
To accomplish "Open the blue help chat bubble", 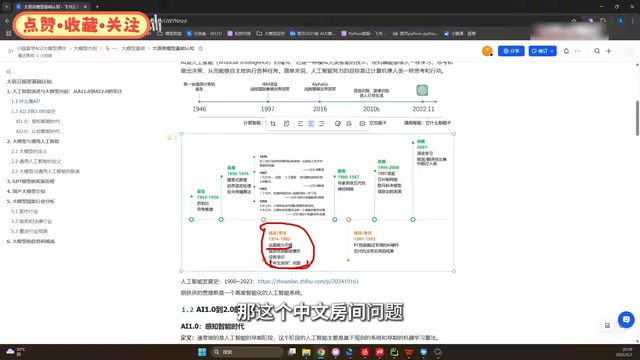I will (626, 320).
